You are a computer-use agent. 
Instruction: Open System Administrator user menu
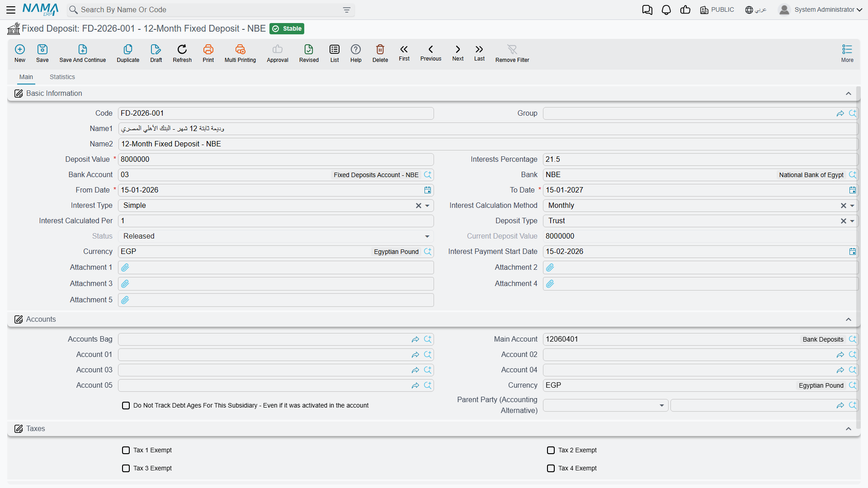(821, 10)
